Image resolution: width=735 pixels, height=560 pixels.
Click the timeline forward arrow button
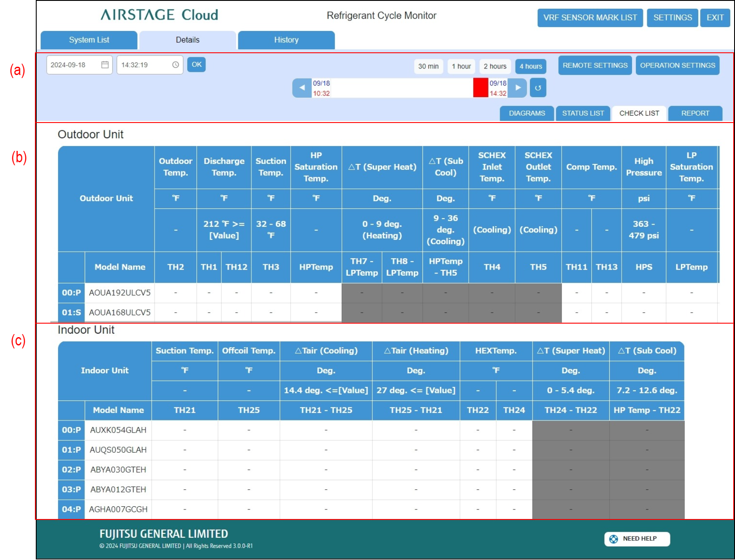tap(518, 88)
